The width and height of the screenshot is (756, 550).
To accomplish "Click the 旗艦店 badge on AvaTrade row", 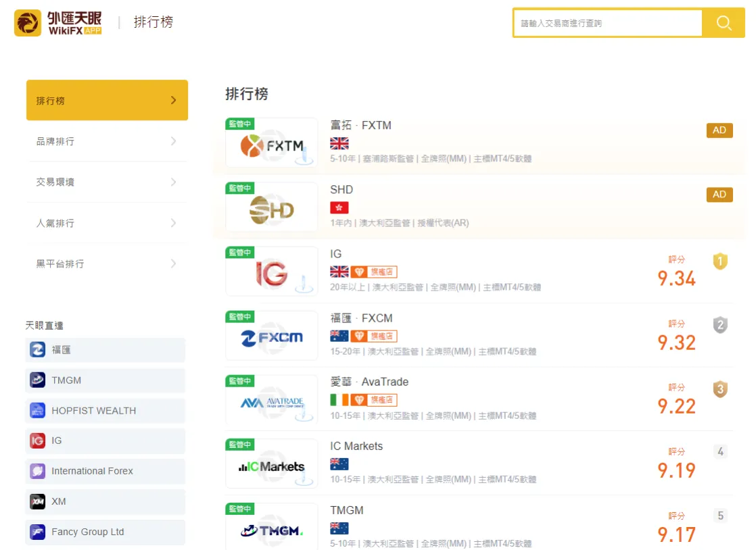I will tap(374, 400).
